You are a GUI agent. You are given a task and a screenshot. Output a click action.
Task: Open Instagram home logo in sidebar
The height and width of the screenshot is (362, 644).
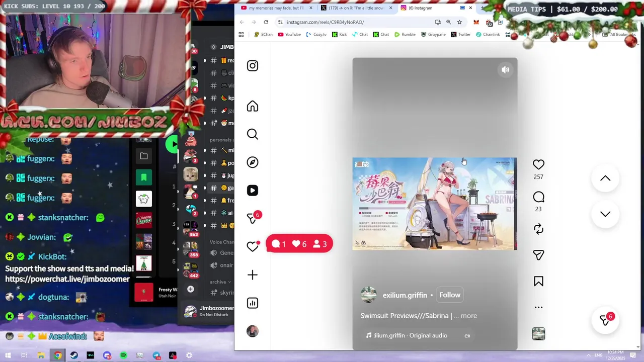coord(253,66)
